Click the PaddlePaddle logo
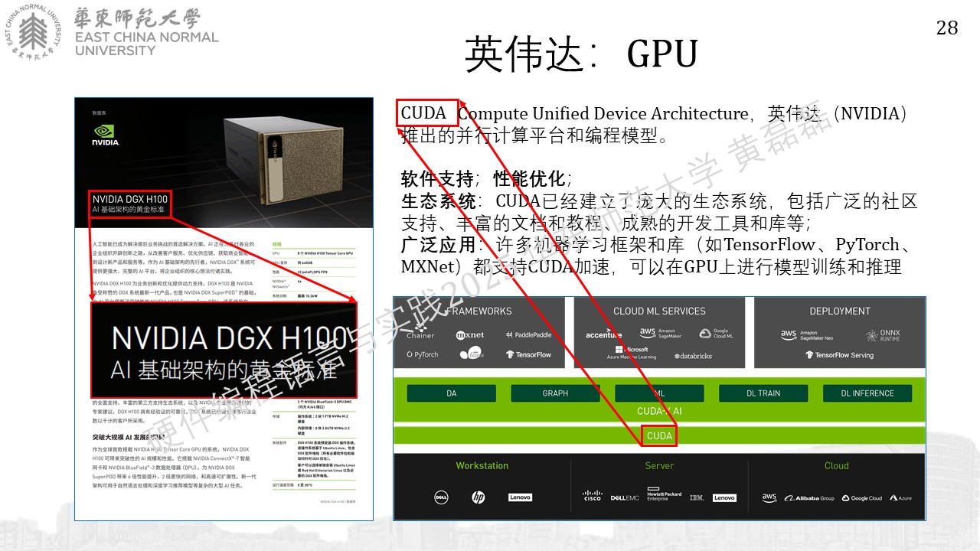The image size is (980, 551). (x=528, y=335)
